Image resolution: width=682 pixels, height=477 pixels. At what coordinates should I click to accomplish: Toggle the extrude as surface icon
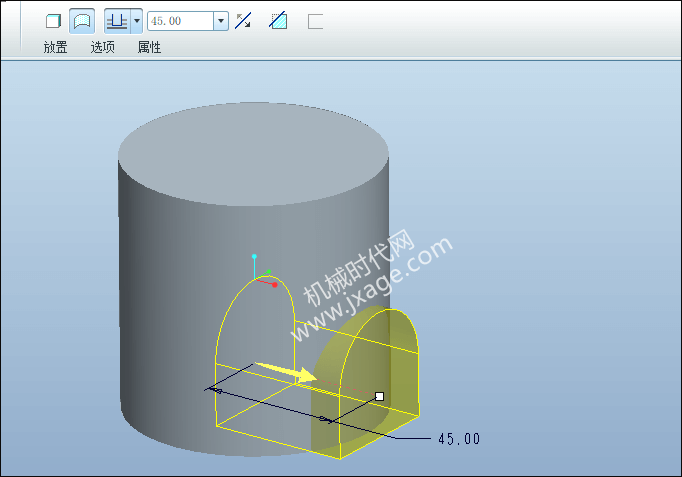(x=82, y=21)
